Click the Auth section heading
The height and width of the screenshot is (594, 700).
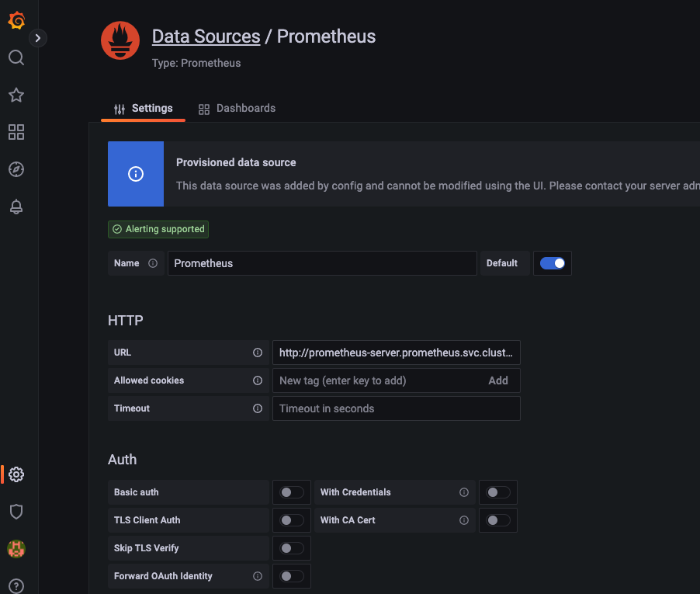pos(123,459)
